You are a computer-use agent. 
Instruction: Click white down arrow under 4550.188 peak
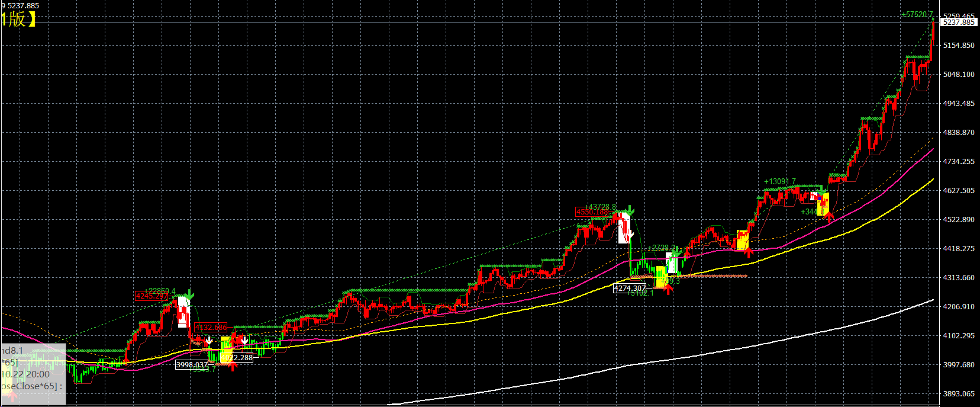coord(631,234)
